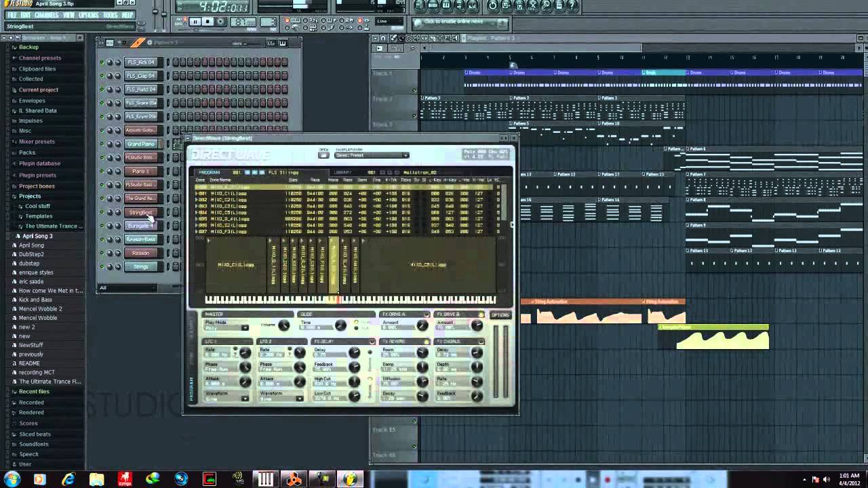Image resolution: width=868 pixels, height=488 pixels.
Task: Mute the Strings channel green LED
Action: pos(102,266)
